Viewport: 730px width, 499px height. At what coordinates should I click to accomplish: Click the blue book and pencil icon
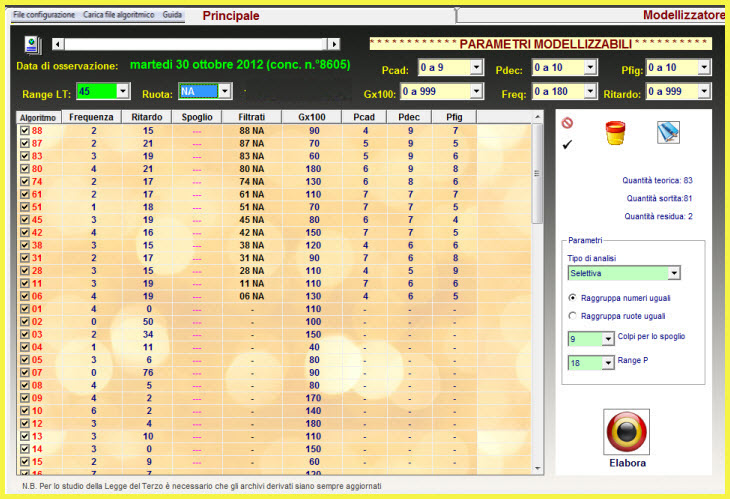coord(668,132)
